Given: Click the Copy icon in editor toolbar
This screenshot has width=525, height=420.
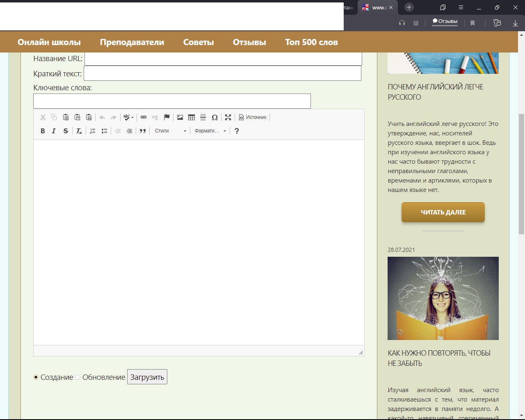Looking at the screenshot, I should (54, 117).
